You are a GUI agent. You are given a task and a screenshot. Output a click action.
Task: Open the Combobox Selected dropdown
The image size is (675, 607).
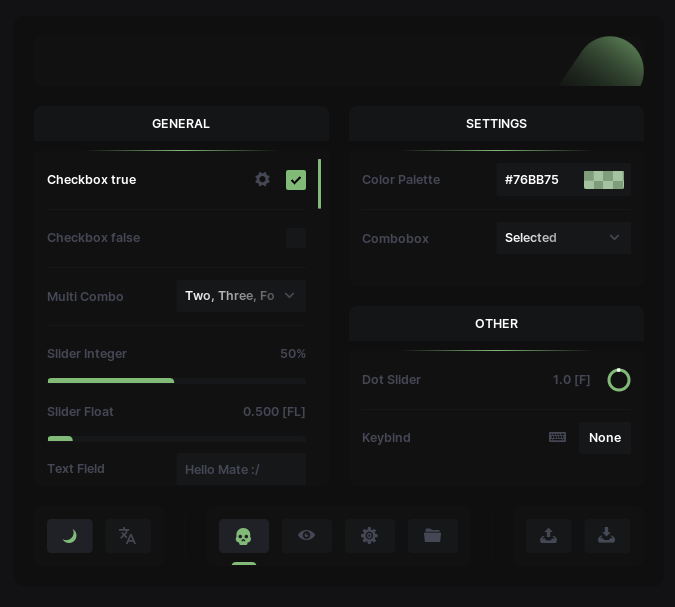pos(564,238)
